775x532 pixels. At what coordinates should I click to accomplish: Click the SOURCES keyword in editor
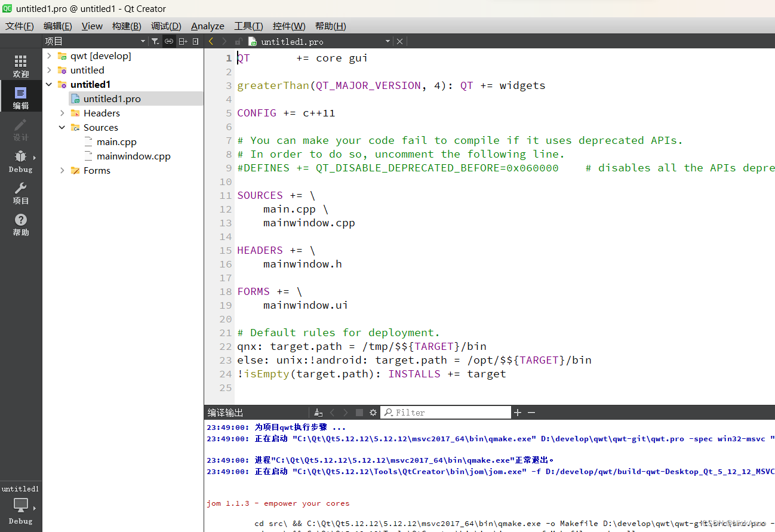click(260, 195)
